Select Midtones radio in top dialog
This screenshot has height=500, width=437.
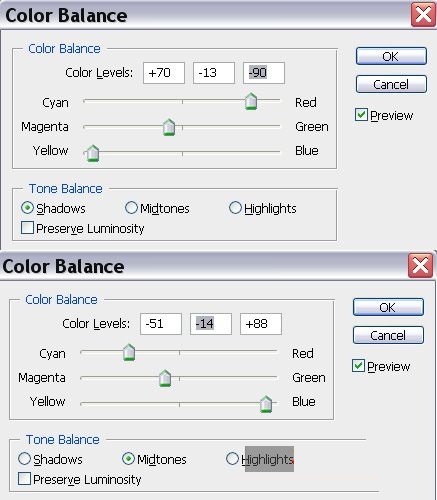[x=131, y=208]
